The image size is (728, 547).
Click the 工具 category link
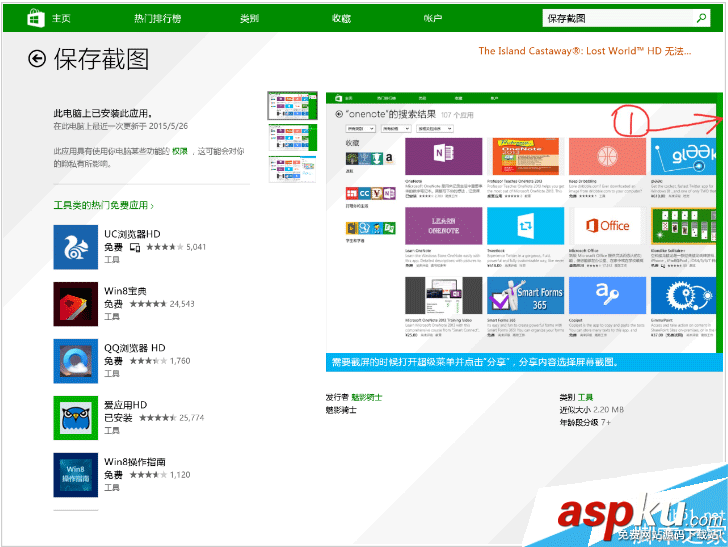pyautogui.click(x=585, y=397)
